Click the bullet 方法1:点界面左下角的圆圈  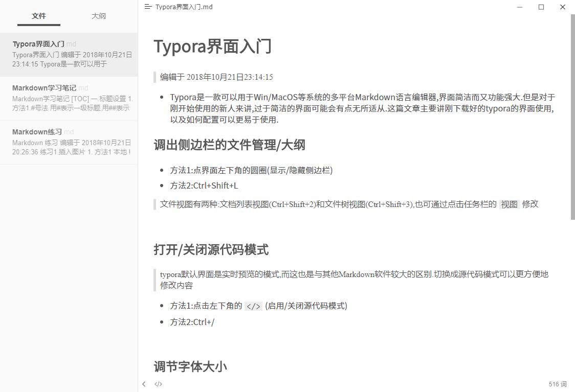click(x=251, y=170)
